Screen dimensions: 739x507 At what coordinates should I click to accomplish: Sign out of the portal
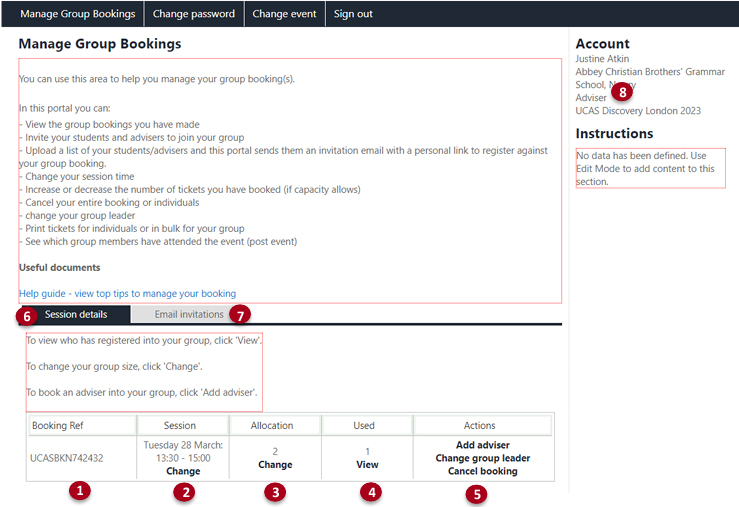click(x=353, y=14)
